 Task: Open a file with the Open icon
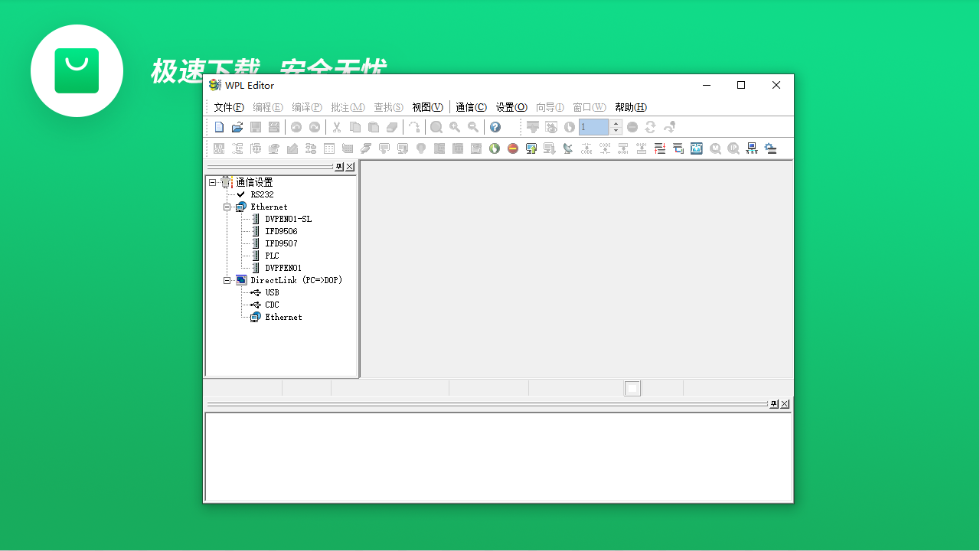237,127
